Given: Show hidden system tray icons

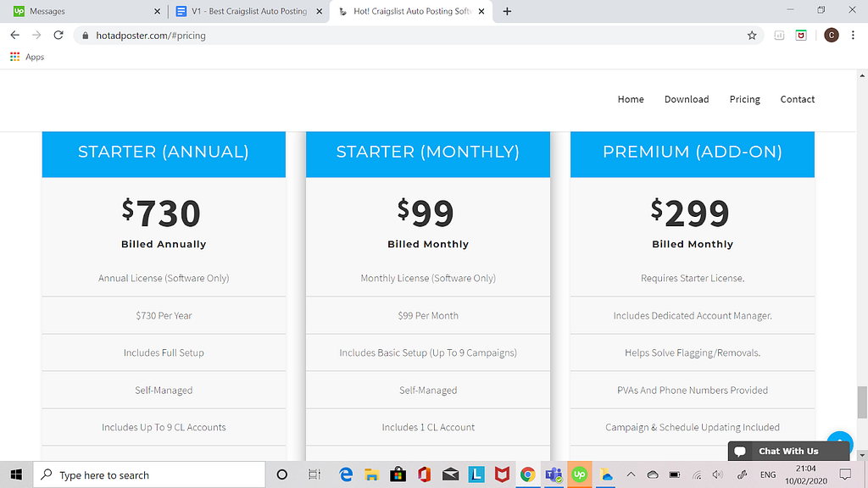Looking at the screenshot, I should [631, 474].
